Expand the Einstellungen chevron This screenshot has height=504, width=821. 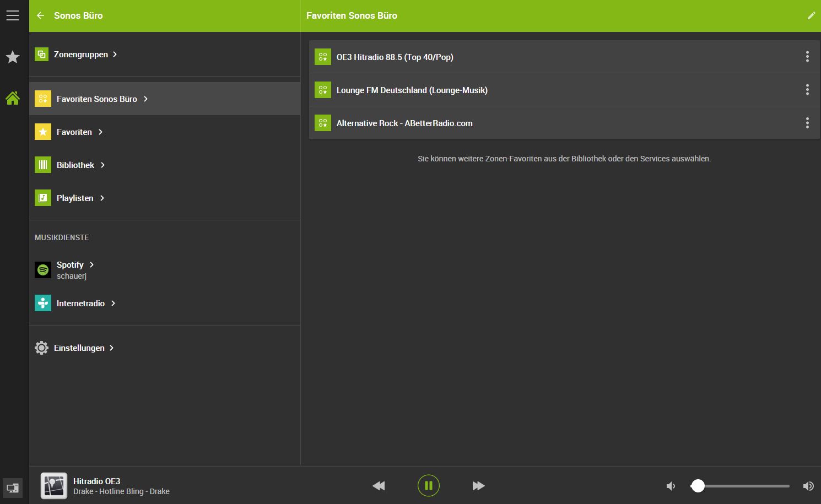(111, 348)
